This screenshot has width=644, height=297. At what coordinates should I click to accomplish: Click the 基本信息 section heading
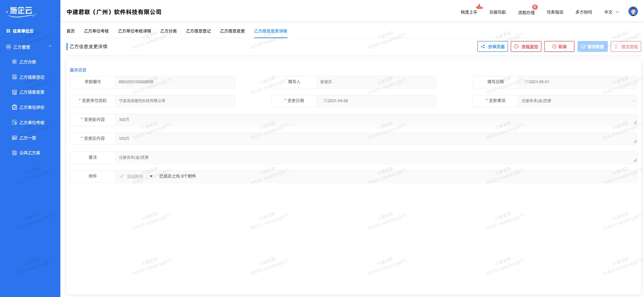click(x=78, y=70)
